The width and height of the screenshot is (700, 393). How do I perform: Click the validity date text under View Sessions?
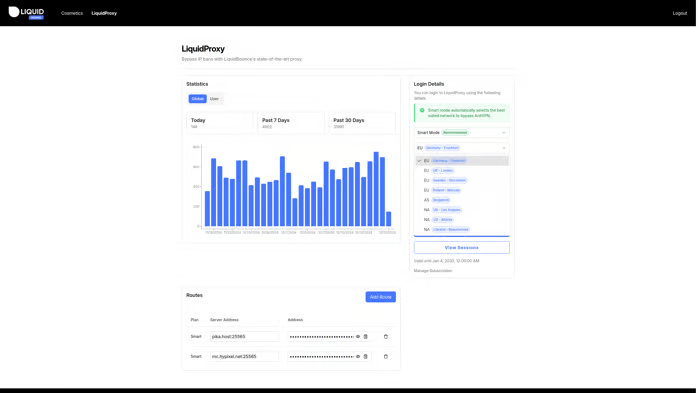click(x=446, y=261)
